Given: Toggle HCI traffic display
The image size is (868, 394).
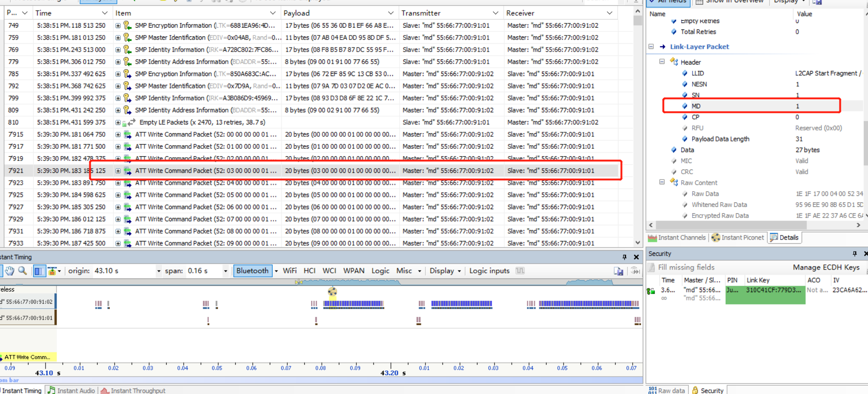Looking at the screenshot, I should point(309,271).
